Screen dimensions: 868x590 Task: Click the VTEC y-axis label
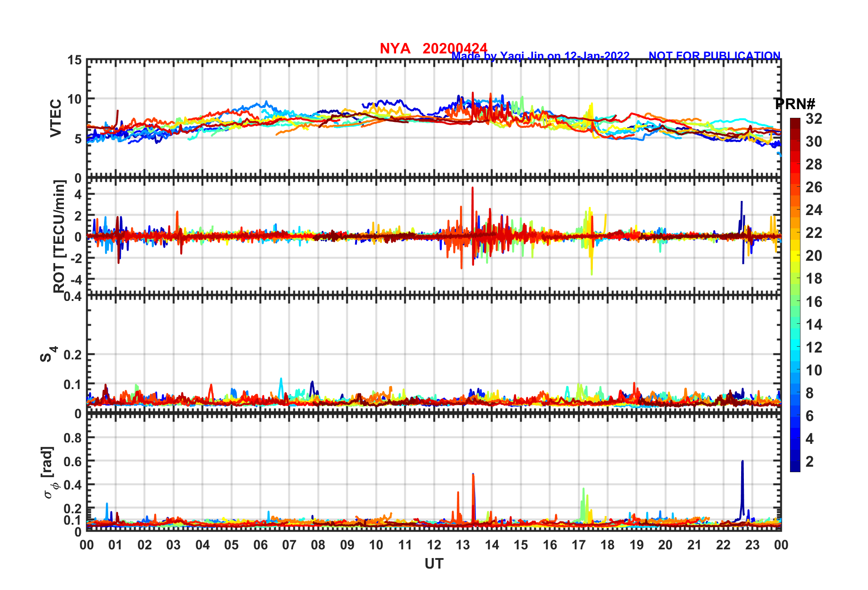pos(56,118)
